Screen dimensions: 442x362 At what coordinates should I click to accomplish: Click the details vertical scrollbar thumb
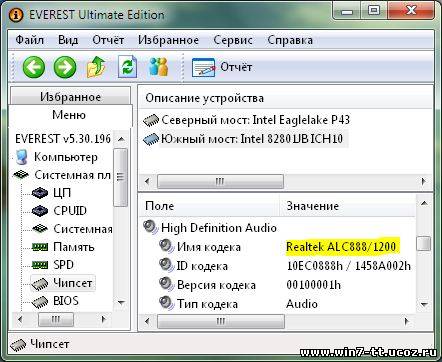coord(424,243)
